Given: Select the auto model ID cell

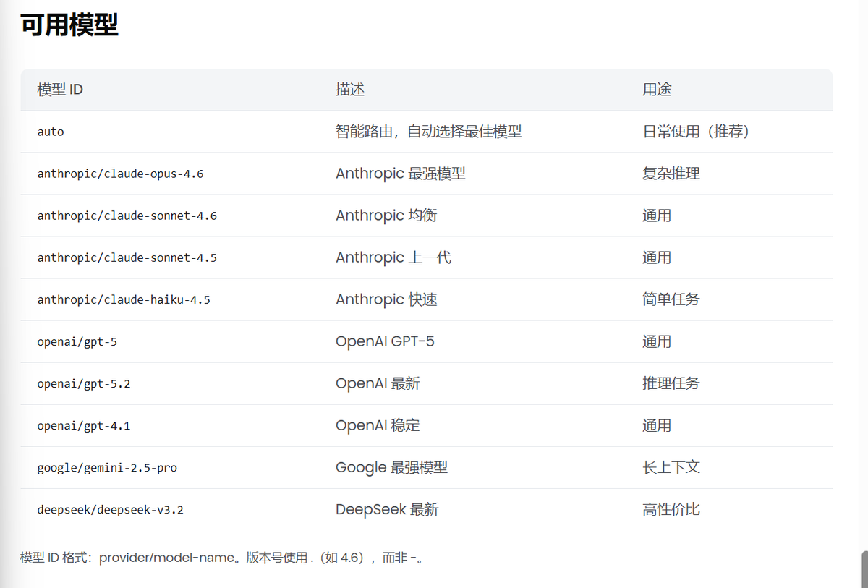Looking at the screenshot, I should [51, 132].
